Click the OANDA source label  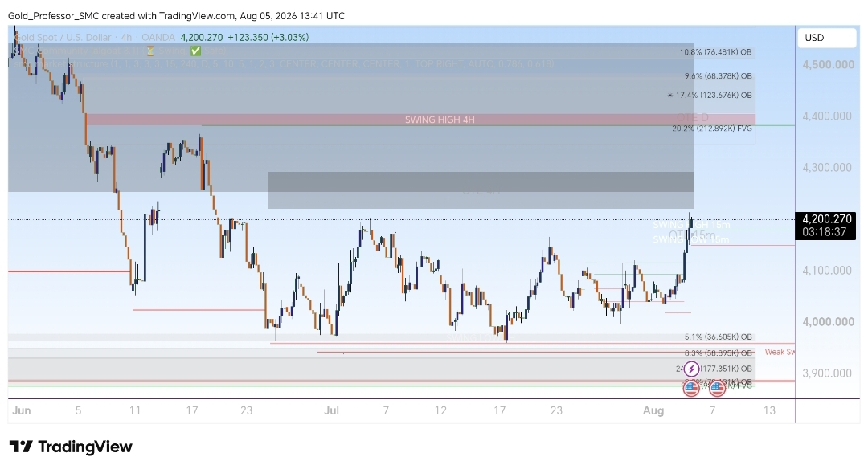[158, 38]
